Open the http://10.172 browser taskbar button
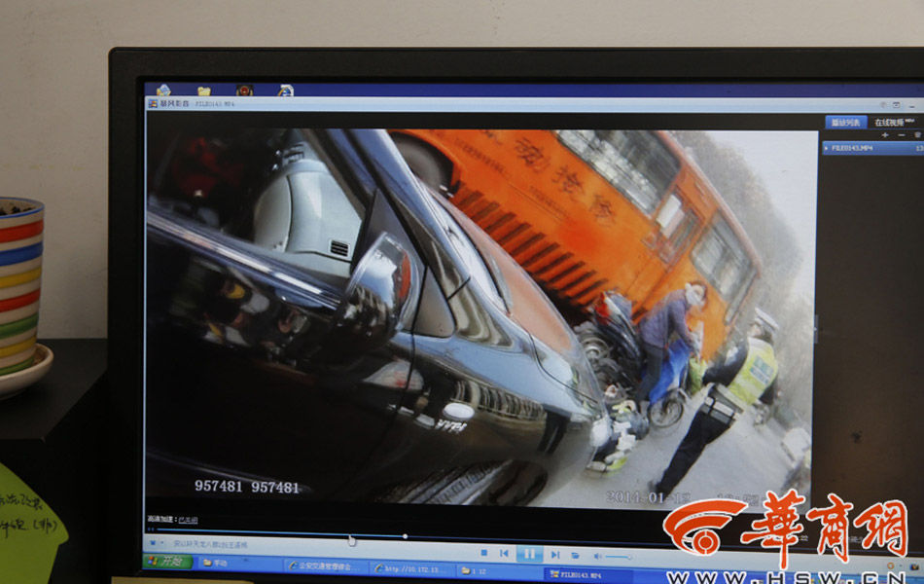Screen dimensions: 924x584 click(x=413, y=568)
